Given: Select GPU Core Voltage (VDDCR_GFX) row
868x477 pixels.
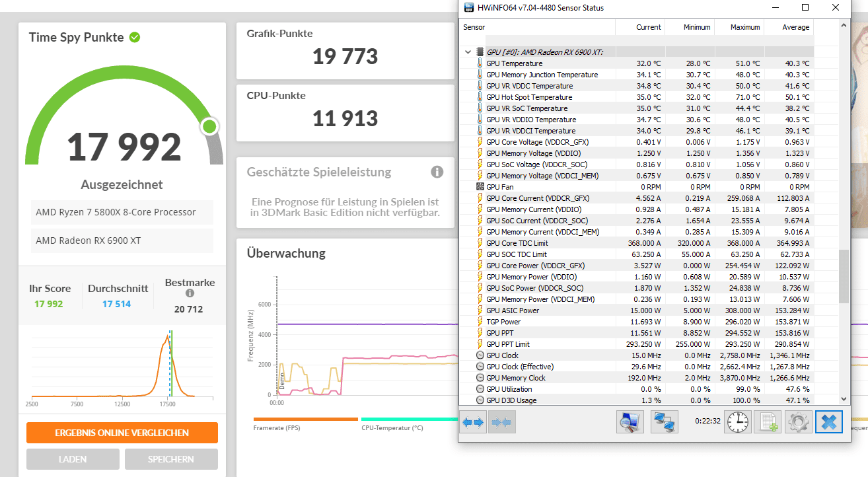Looking at the screenshot, I should point(637,142).
